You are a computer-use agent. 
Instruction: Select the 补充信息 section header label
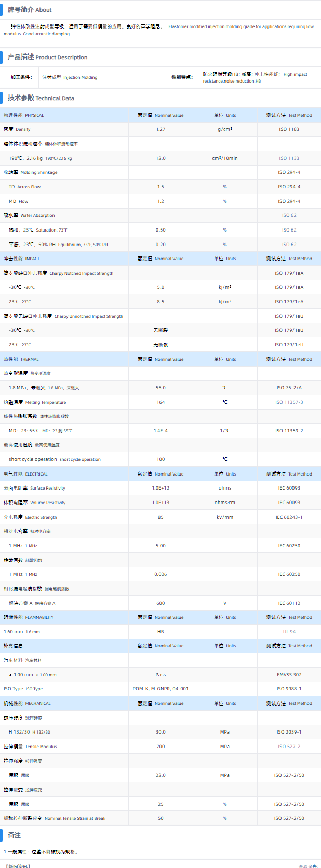click(x=13, y=646)
